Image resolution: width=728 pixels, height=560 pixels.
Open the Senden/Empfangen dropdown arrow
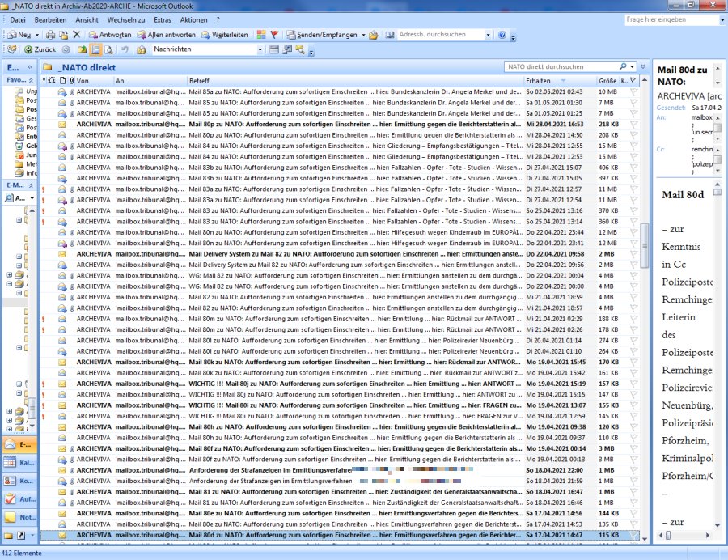point(363,35)
